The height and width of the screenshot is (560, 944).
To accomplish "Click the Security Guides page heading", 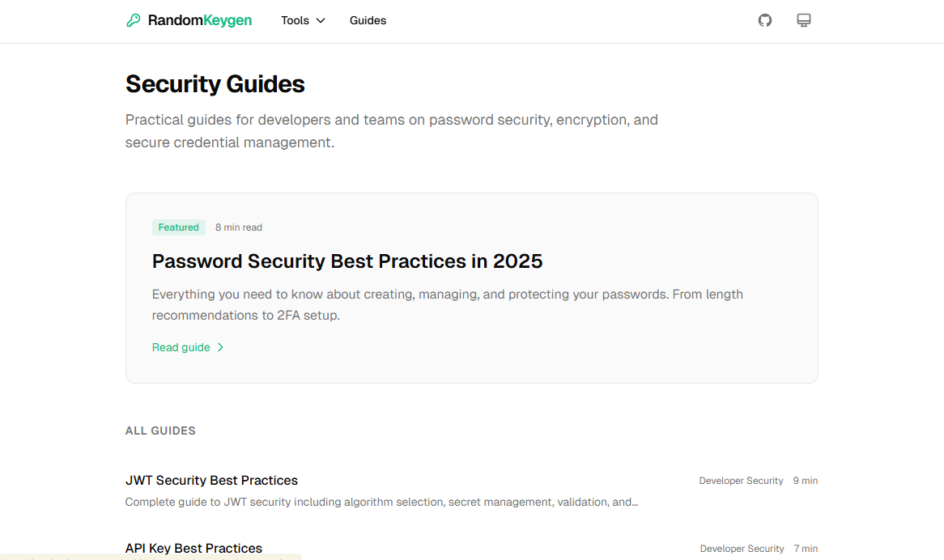I will pos(215,84).
